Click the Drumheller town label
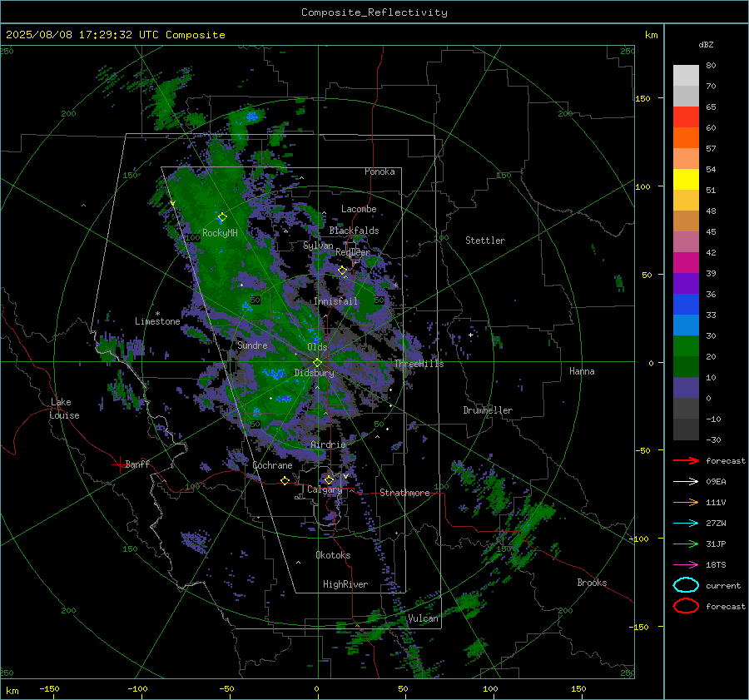Image resolution: width=749 pixels, height=700 pixels. click(x=488, y=410)
